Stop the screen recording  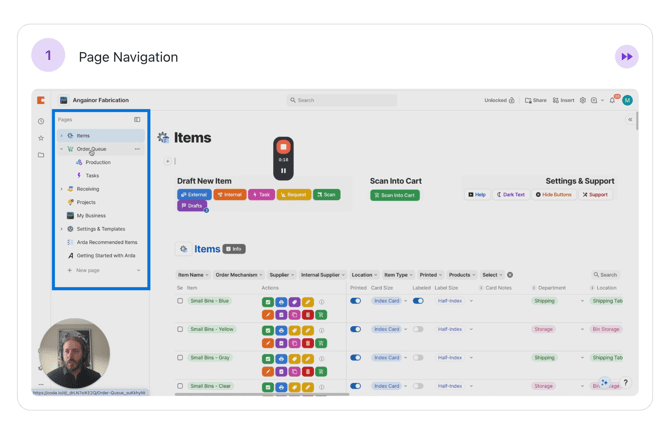coord(283,147)
